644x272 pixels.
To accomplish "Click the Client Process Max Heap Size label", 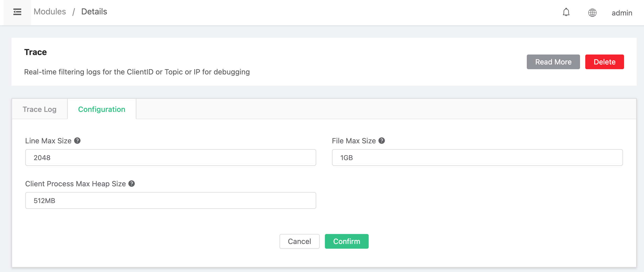I will [76, 184].
